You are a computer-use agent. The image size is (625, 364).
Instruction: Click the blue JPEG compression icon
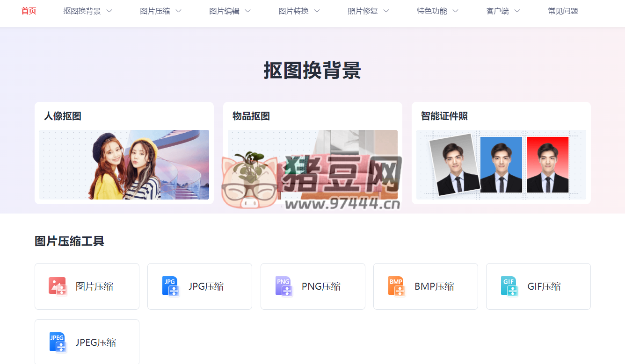click(x=58, y=342)
